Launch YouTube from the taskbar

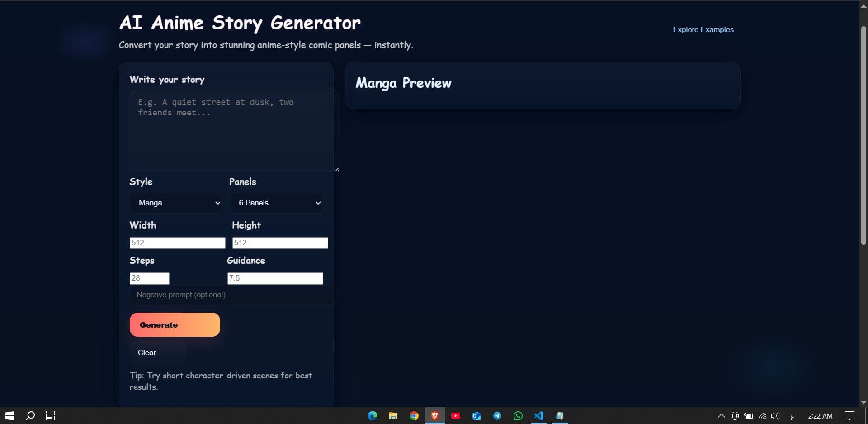[456, 415]
